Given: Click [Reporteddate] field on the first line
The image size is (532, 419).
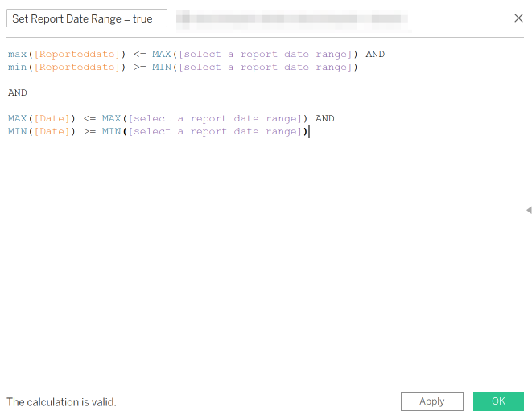Looking at the screenshot, I should click(77, 55).
